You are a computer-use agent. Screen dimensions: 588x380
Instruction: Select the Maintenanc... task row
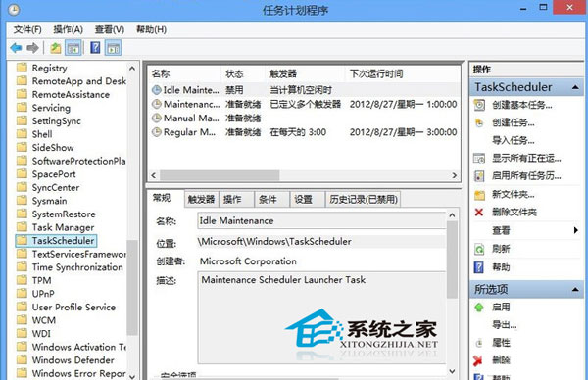coord(304,104)
